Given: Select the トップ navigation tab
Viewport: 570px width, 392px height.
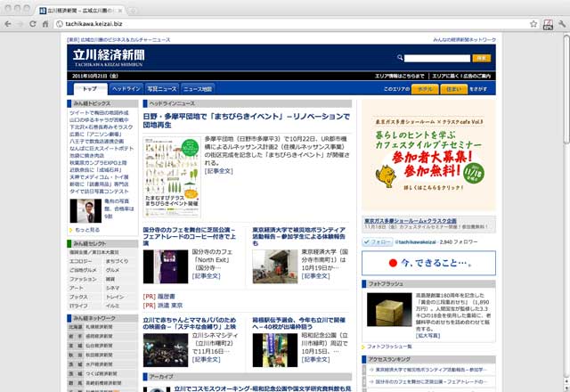Looking at the screenshot, I should click(x=91, y=89).
